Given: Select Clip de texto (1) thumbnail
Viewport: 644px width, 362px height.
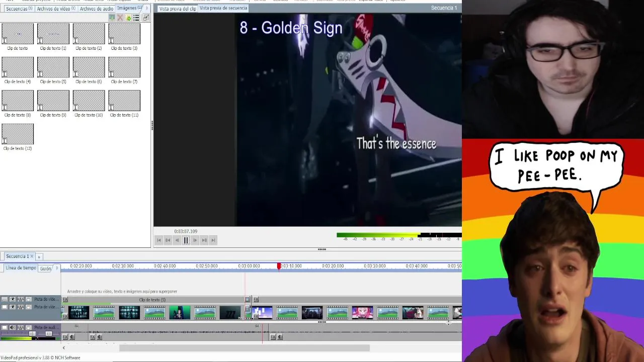Looking at the screenshot, I should click(53, 34).
